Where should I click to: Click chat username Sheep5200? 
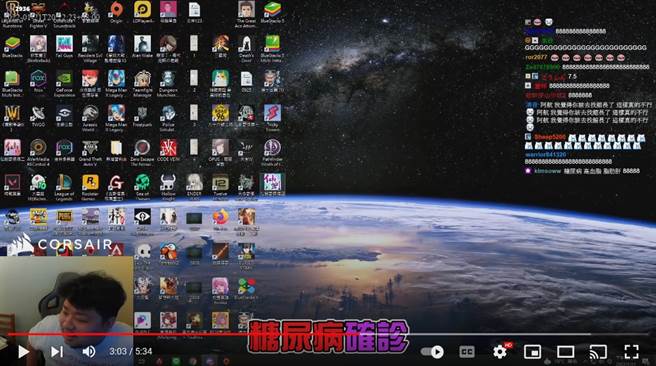[550, 137]
